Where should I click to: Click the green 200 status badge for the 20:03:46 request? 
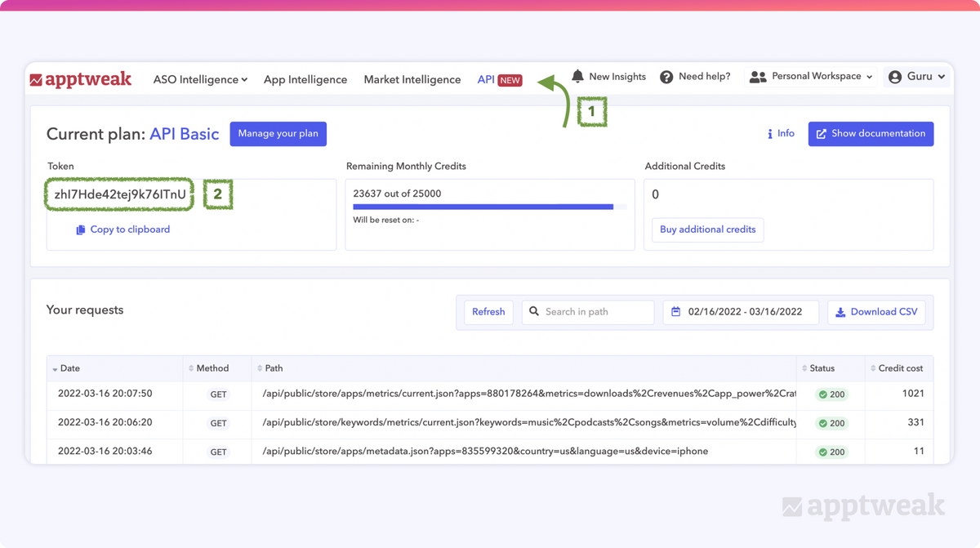tap(831, 452)
